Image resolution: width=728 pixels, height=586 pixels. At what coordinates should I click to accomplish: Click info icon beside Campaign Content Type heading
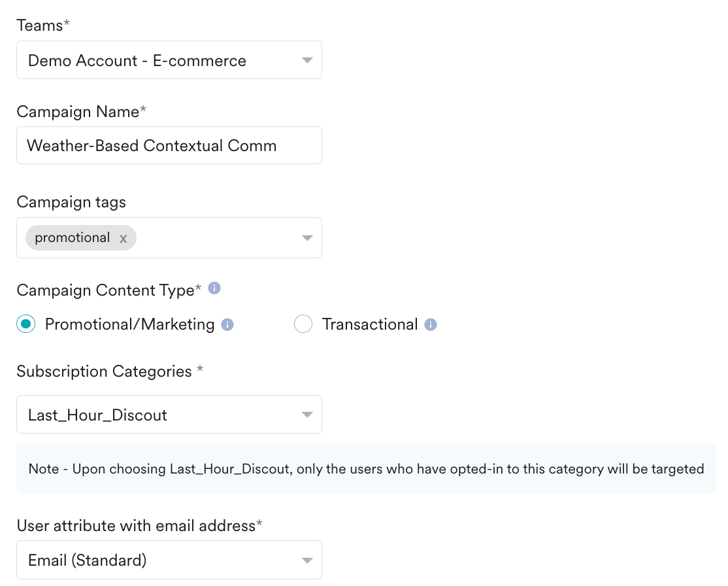[x=214, y=288]
